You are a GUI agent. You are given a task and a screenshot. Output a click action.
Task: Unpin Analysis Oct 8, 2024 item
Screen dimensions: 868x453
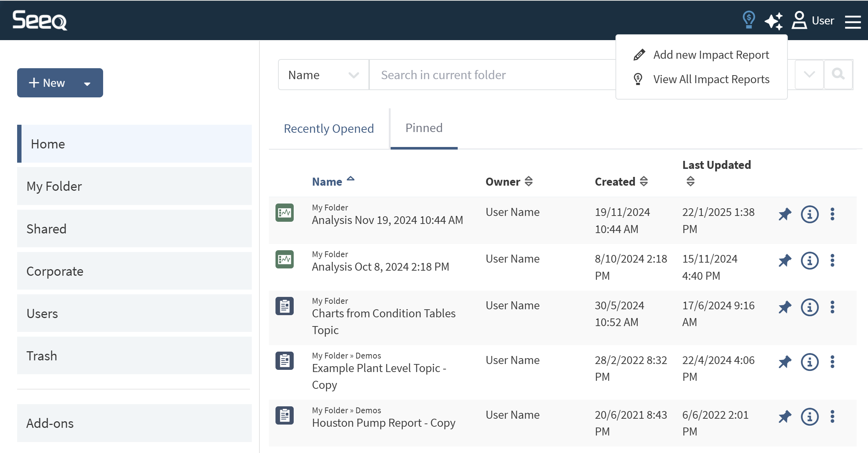pyautogui.click(x=785, y=260)
